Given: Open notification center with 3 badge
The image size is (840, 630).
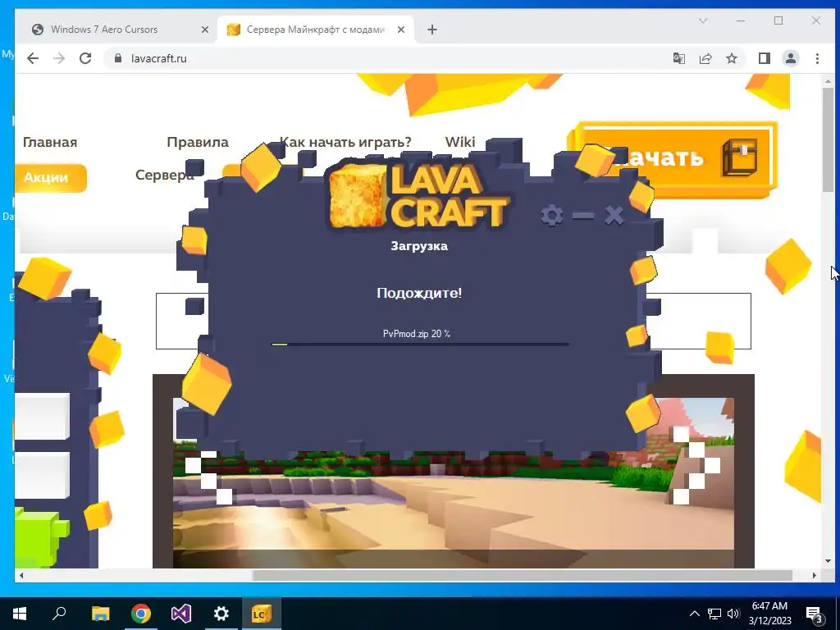Looking at the screenshot, I should [x=815, y=614].
